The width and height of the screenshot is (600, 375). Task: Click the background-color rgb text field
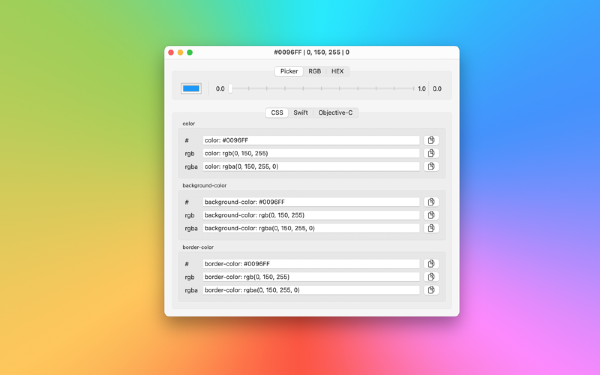[x=311, y=215]
